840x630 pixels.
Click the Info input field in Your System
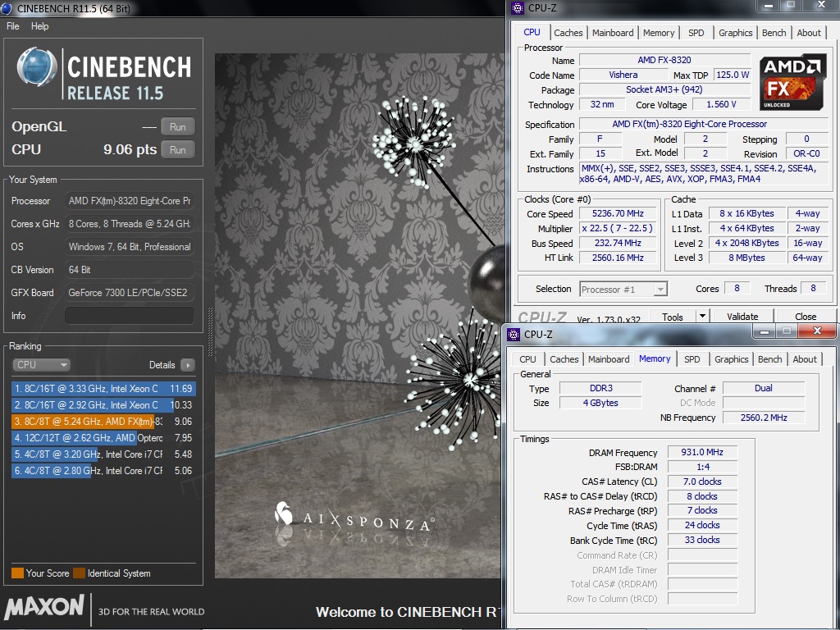(129, 316)
